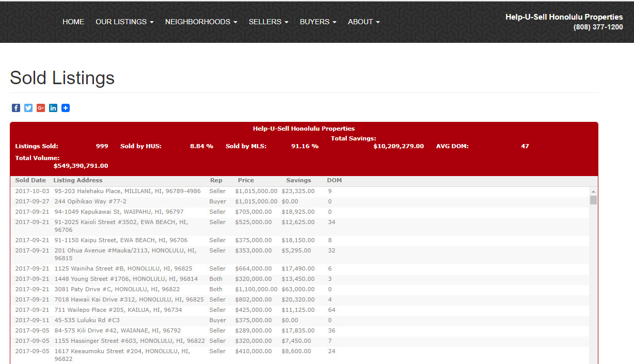
Task: Select 1155 Hassinger Street #603 listing
Action: point(130,341)
